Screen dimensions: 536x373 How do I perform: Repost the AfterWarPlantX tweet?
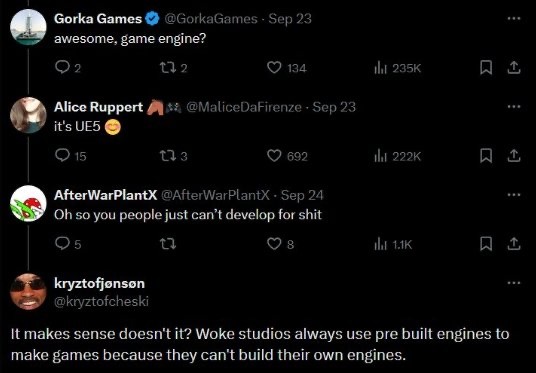[x=168, y=244]
